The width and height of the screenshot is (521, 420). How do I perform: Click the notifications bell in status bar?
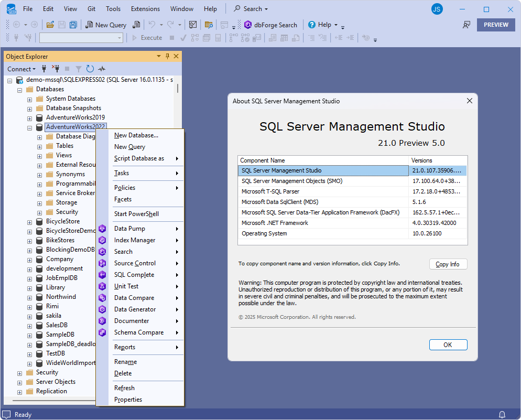[502, 414]
